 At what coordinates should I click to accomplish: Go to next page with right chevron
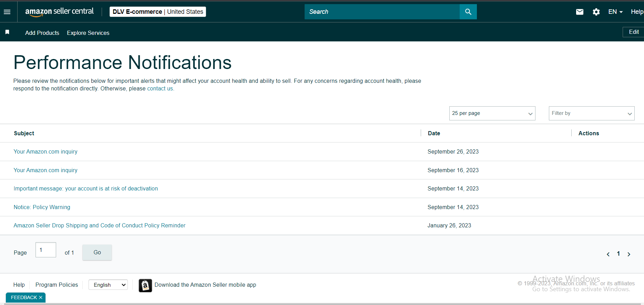(629, 254)
